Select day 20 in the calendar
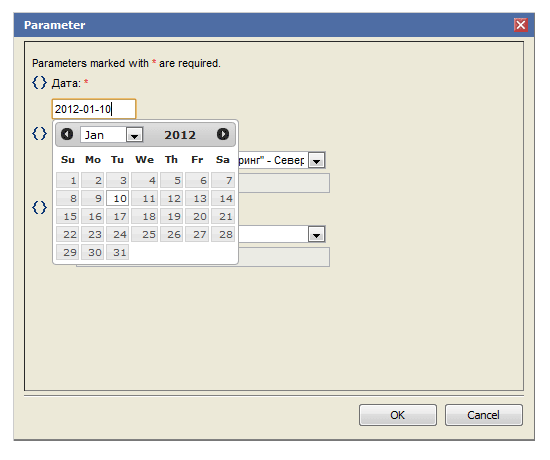The image size is (550, 460). tap(197, 216)
